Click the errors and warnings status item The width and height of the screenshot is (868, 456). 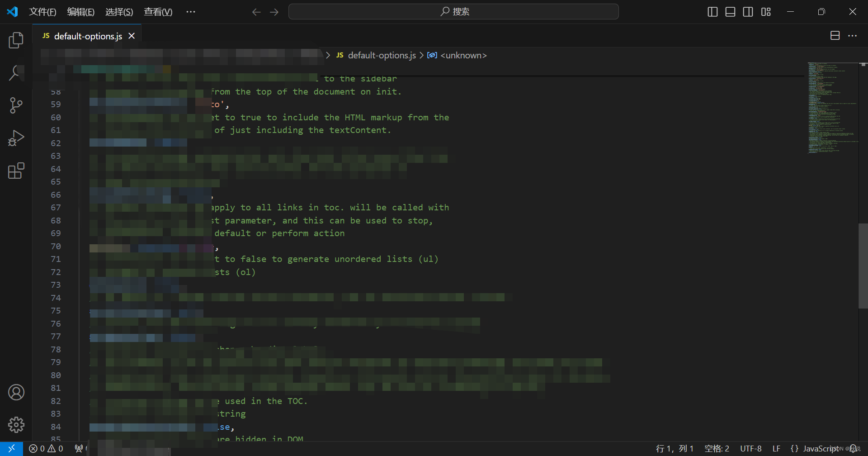(x=45, y=448)
